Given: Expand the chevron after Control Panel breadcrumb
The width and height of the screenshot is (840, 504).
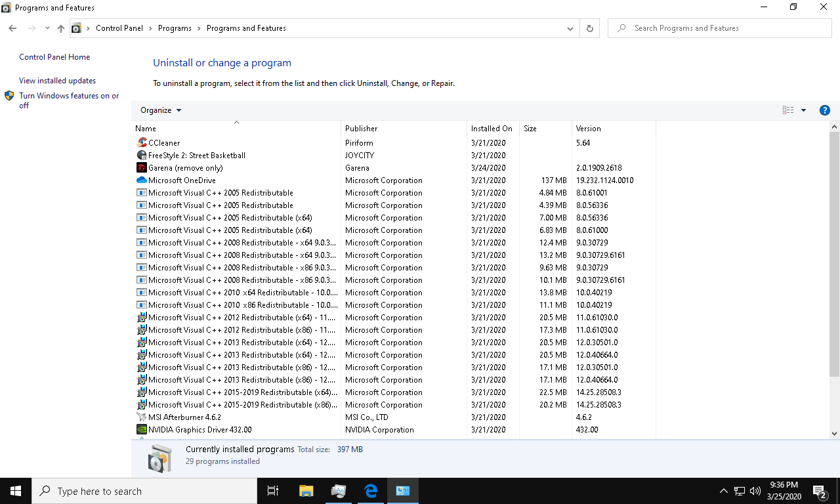Looking at the screenshot, I should (150, 28).
